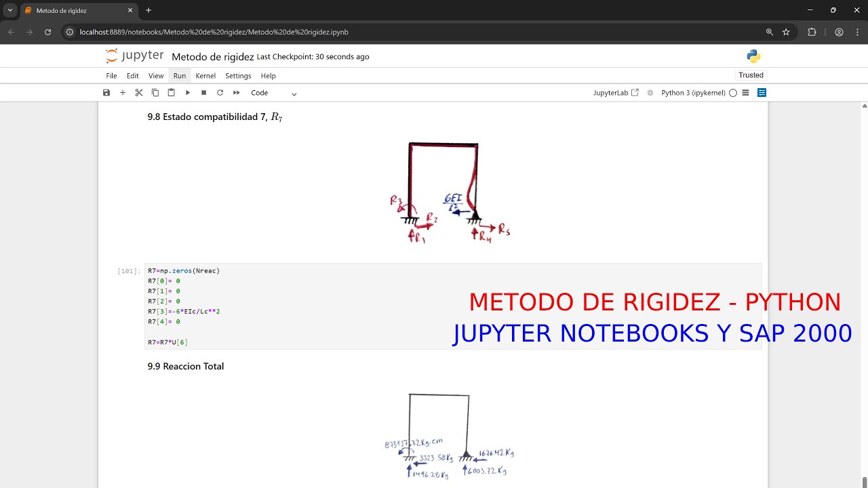
Task: Interrupt the kernel with the stop icon
Action: pyautogui.click(x=203, y=93)
